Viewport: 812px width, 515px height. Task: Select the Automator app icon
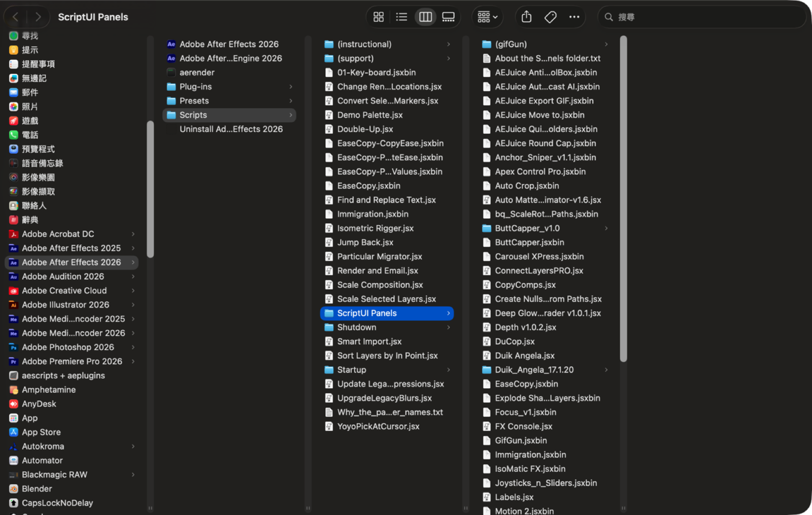point(14,461)
